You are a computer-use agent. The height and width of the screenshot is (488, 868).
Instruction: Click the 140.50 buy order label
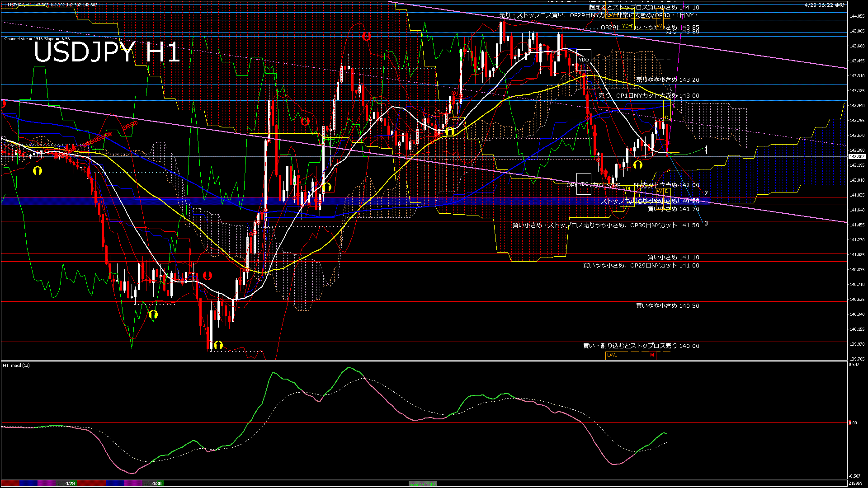[x=667, y=306]
